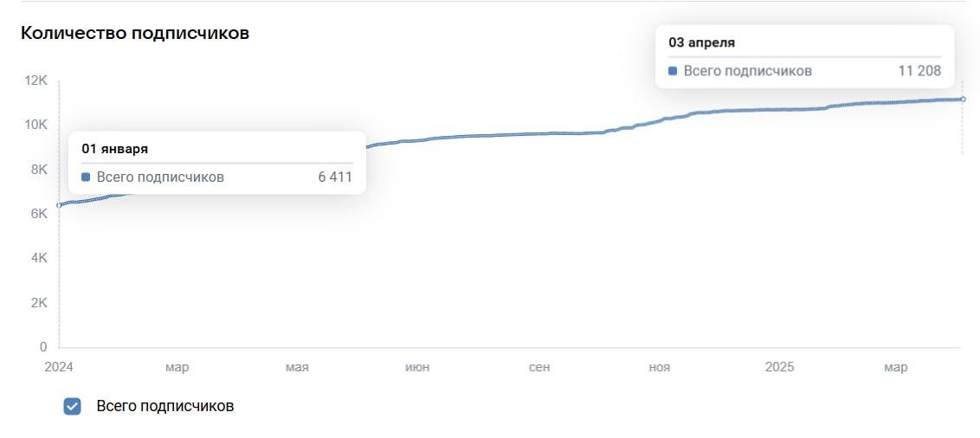Select the last data point at chart end
The height and width of the screenshot is (438, 980).
tap(963, 100)
